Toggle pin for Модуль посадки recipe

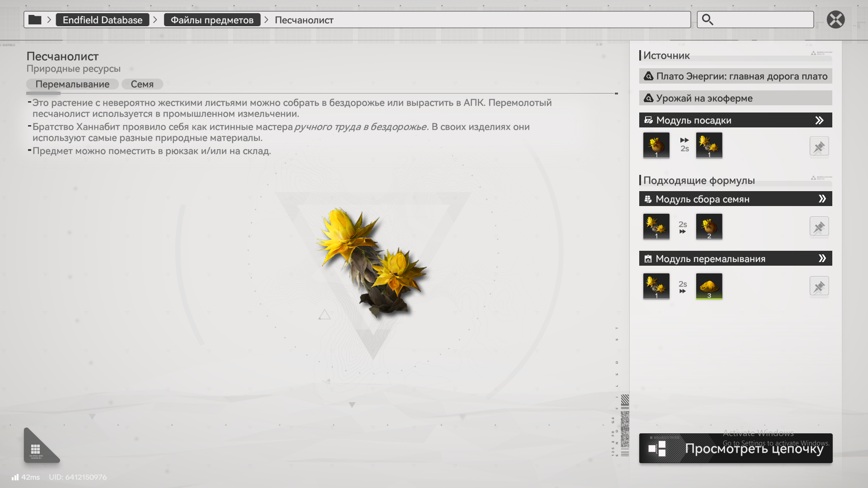(x=819, y=146)
